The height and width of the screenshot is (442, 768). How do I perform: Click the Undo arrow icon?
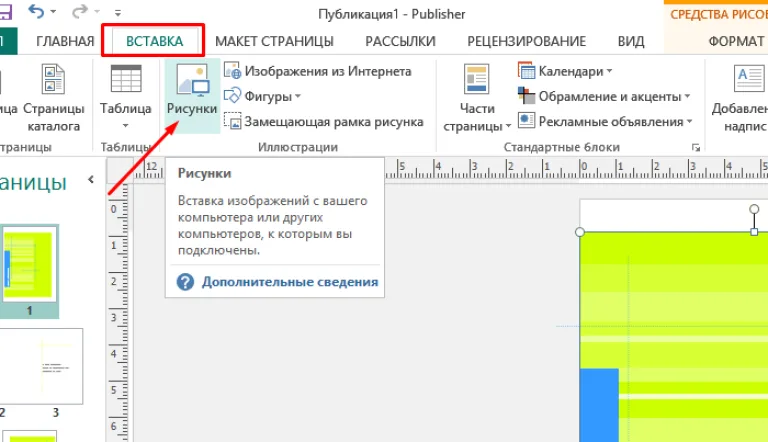[36, 11]
